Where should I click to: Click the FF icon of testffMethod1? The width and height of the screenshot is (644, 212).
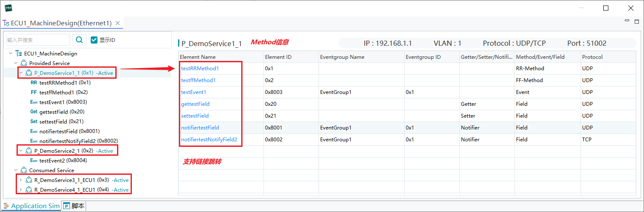(34, 92)
